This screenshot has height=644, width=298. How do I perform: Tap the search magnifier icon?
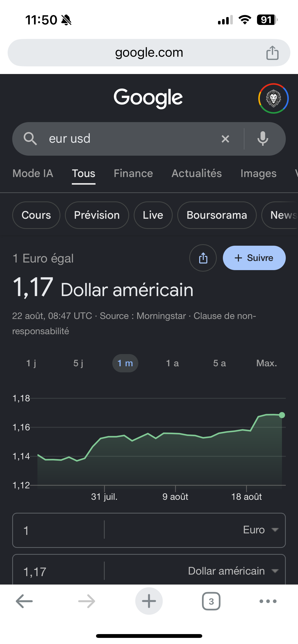pyautogui.click(x=30, y=139)
